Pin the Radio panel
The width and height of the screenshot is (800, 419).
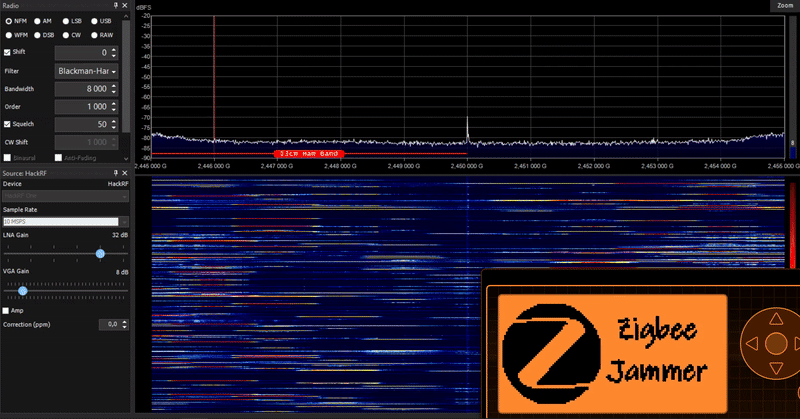coord(116,6)
